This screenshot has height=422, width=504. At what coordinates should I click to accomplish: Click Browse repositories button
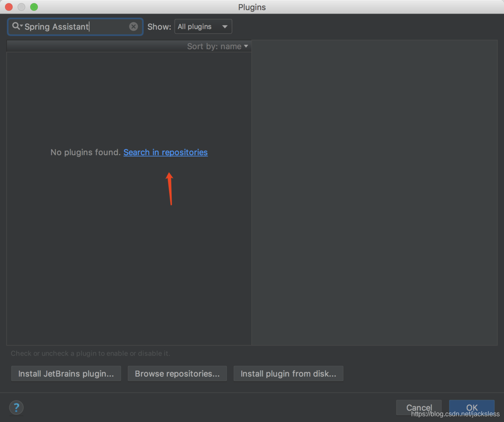(177, 374)
